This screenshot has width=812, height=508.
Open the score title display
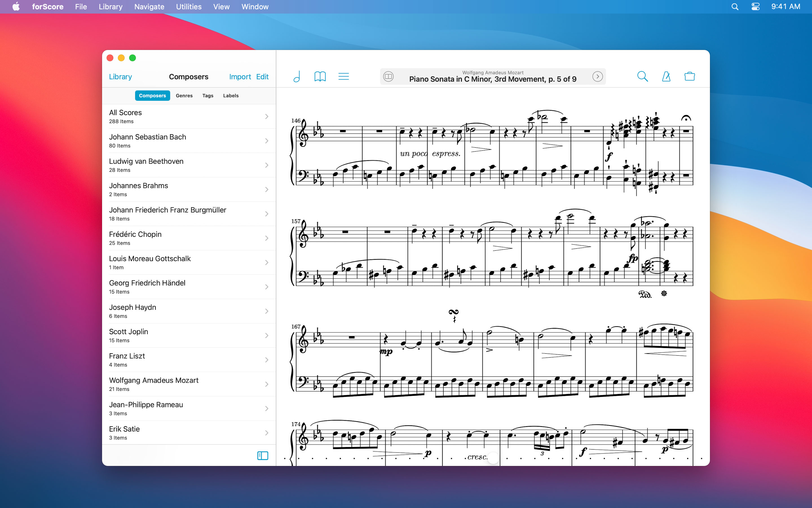click(493, 76)
